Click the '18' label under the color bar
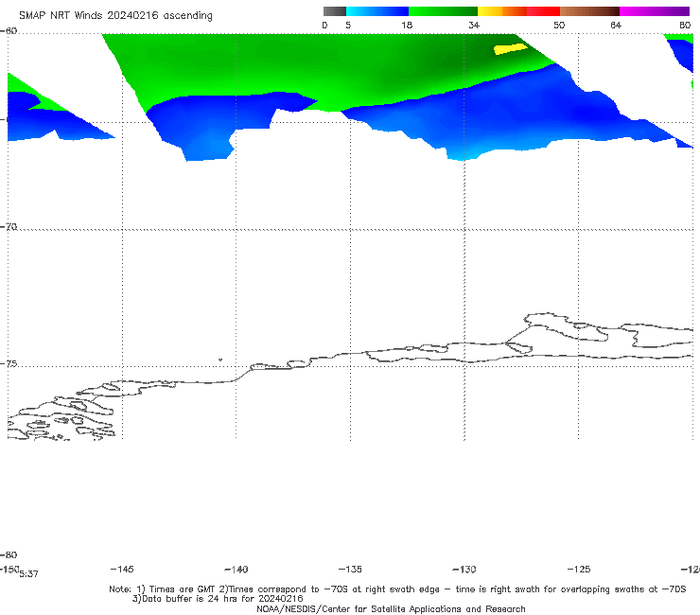Viewport: 700px width, 615px height. [407, 26]
